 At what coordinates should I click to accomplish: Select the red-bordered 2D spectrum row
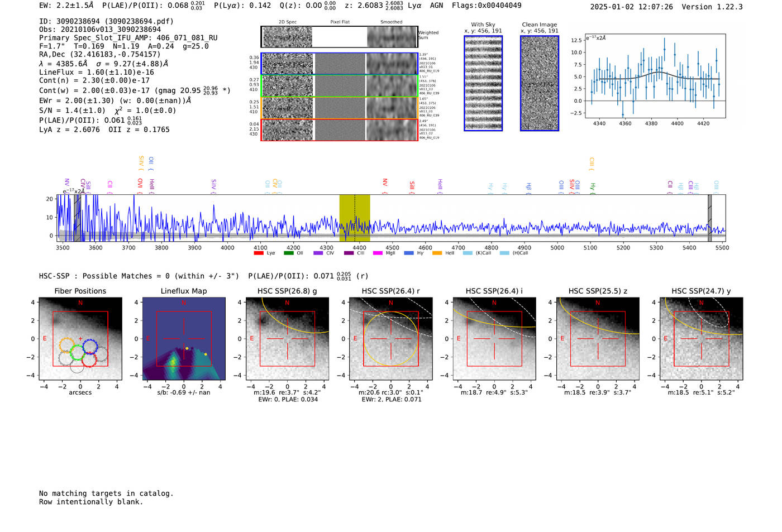tap(339, 130)
